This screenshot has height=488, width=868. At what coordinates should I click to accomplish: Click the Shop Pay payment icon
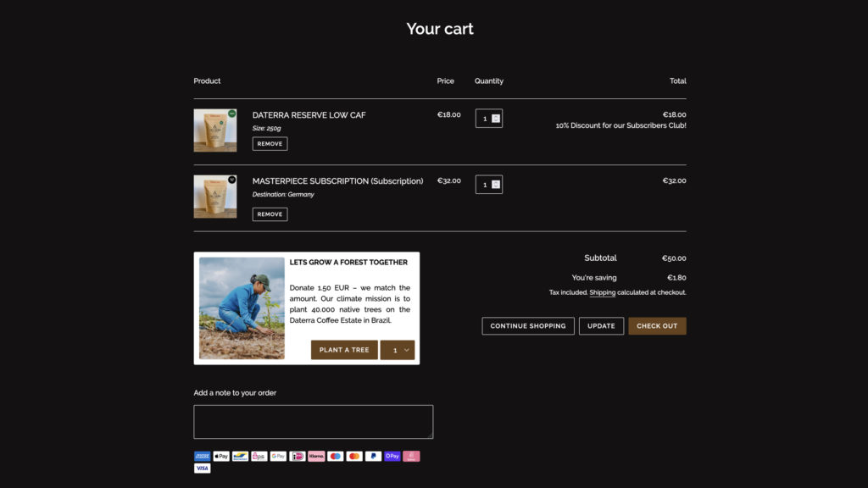click(x=392, y=456)
